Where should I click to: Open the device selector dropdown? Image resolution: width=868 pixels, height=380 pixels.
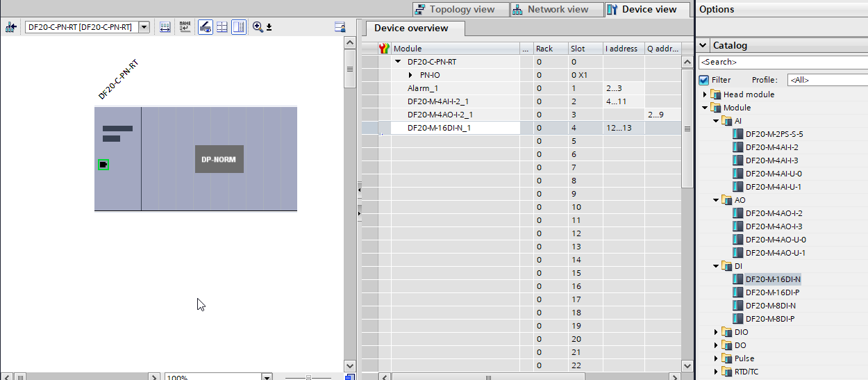tap(144, 27)
